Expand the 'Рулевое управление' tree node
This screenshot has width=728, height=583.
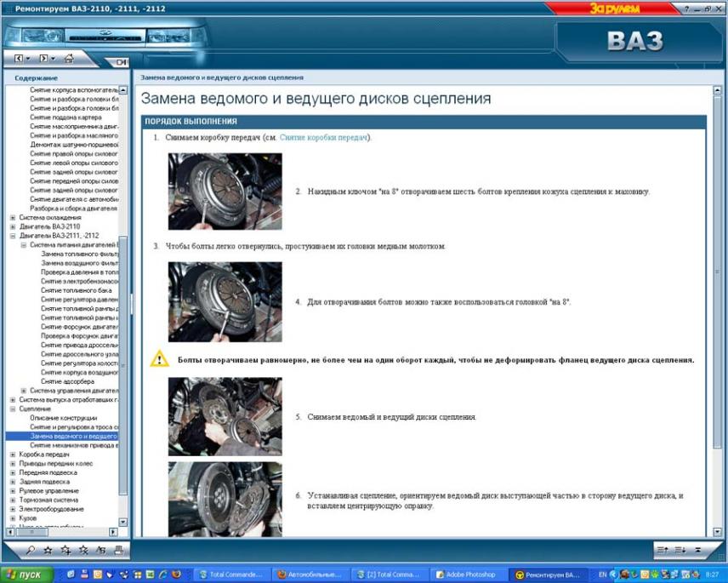pos(13,490)
